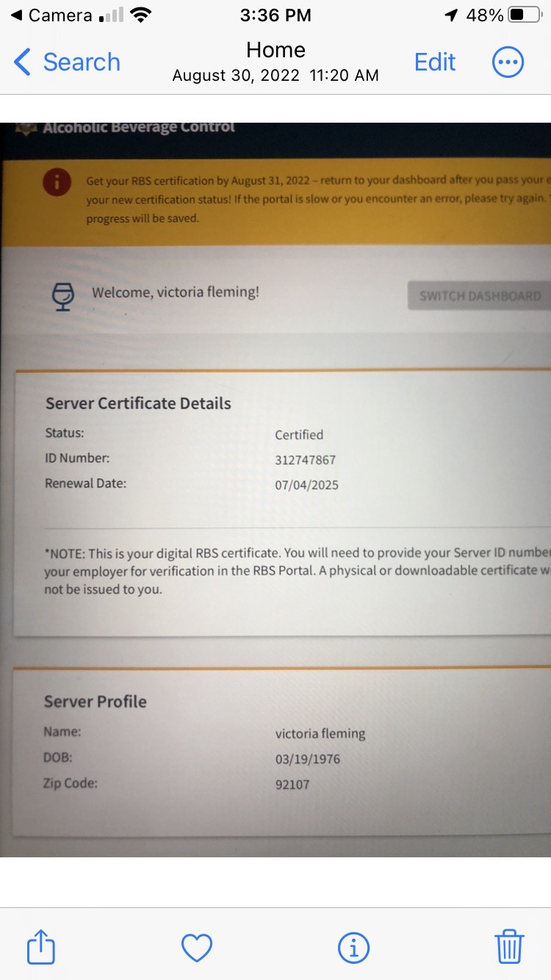551x980 pixels.
Task: Tap Edit to edit the photo
Action: click(x=435, y=62)
